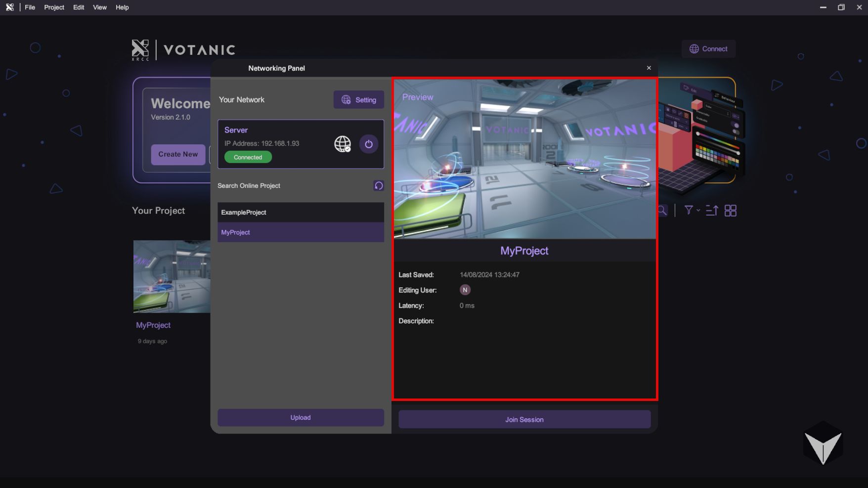Open network Setting

[359, 100]
